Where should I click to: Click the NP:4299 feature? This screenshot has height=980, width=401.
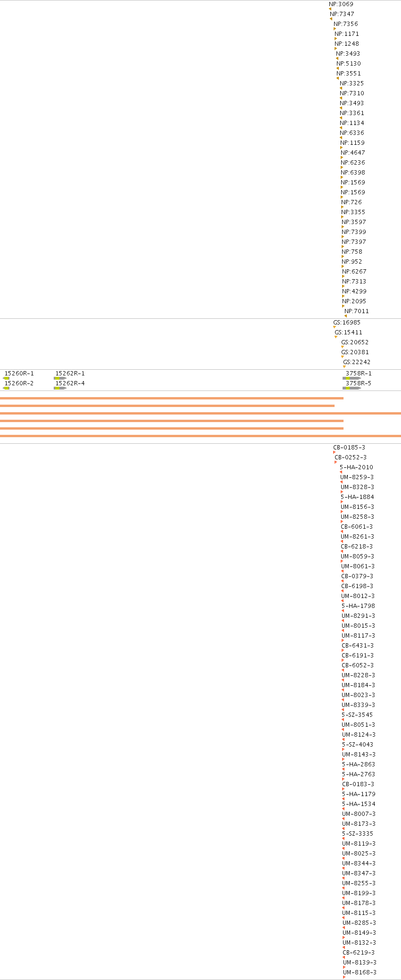(354, 291)
